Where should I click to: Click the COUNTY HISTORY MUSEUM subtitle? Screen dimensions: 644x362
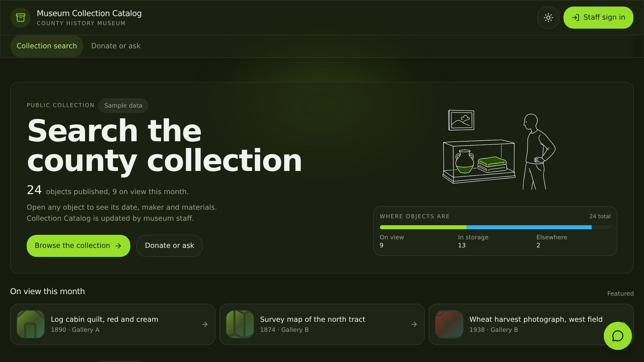point(81,23)
